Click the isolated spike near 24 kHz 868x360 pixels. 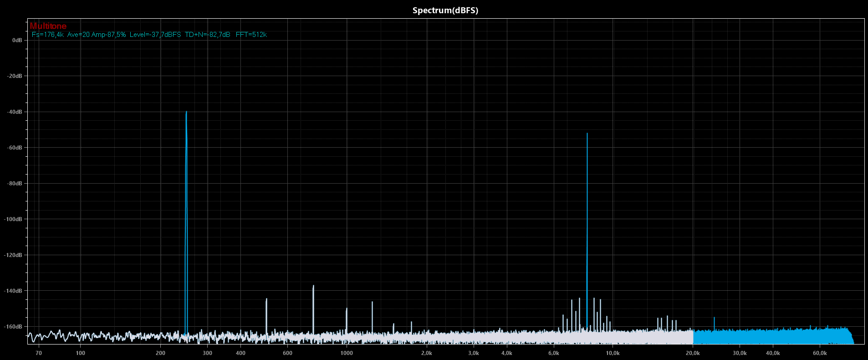click(x=714, y=324)
